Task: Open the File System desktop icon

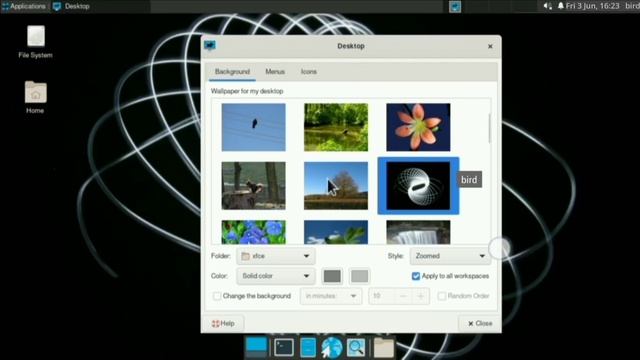Action: (36, 42)
